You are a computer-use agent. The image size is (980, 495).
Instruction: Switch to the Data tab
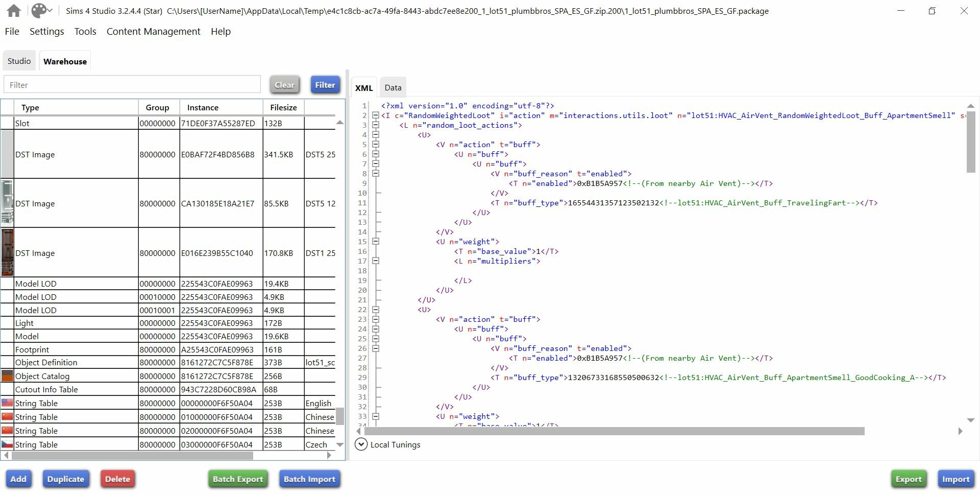pyautogui.click(x=393, y=88)
